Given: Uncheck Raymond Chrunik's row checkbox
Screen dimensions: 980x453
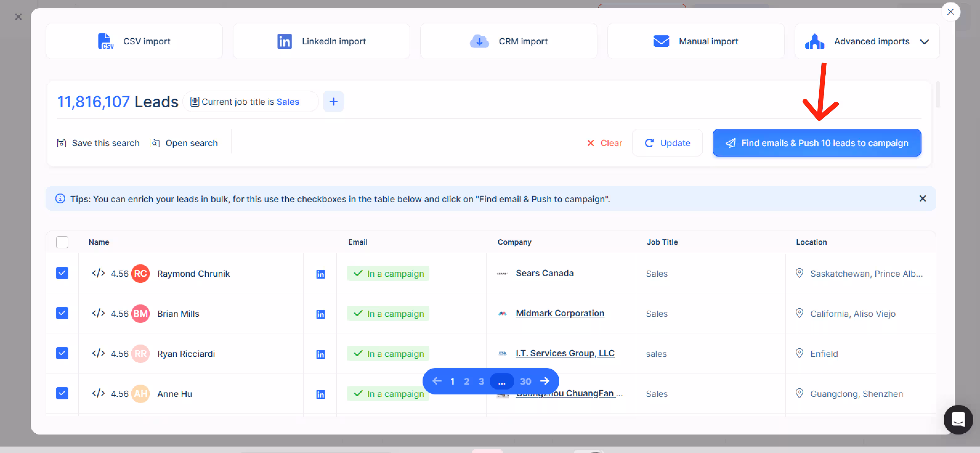Looking at the screenshot, I should [62, 273].
